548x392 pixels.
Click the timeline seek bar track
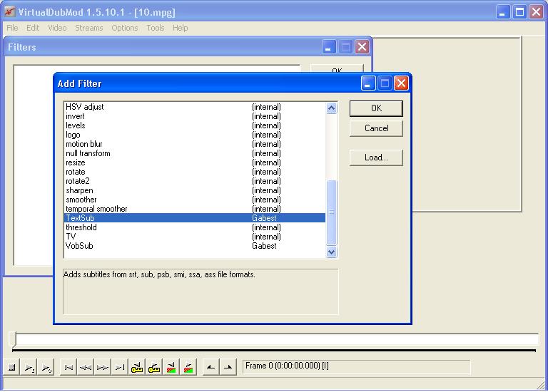276,340
